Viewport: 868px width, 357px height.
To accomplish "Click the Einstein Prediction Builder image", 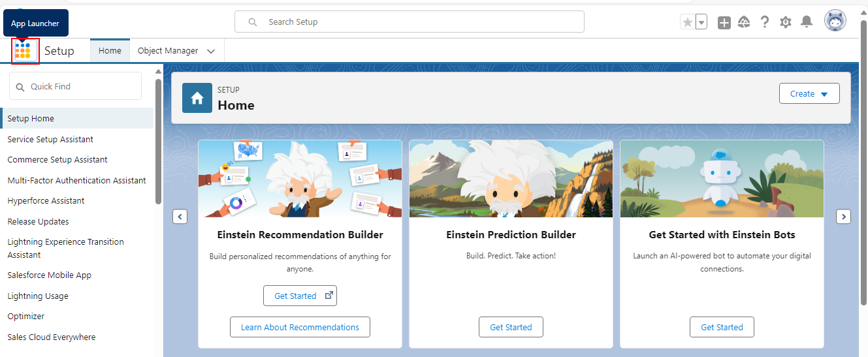I will click(511, 179).
